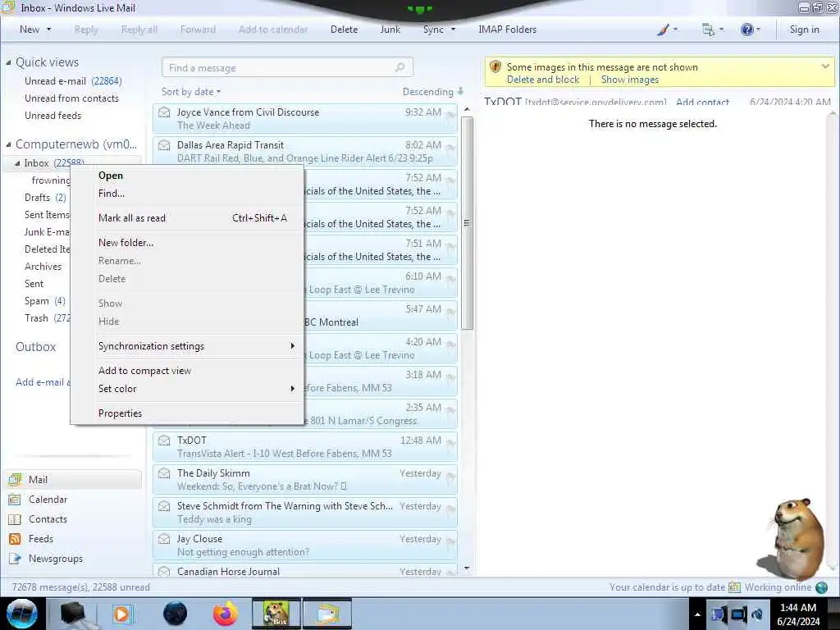840x630 pixels.
Task: Open the Windows Start orb
Action: (22, 614)
